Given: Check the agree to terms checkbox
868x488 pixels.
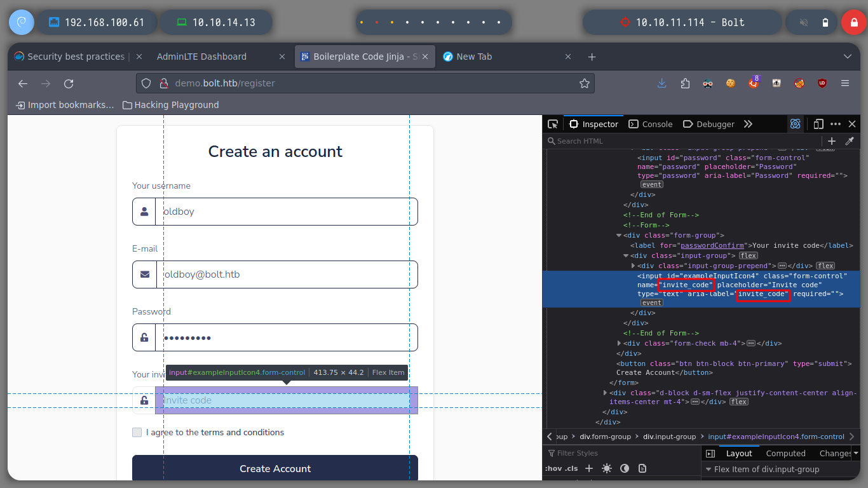Looking at the screenshot, I should tap(137, 432).
